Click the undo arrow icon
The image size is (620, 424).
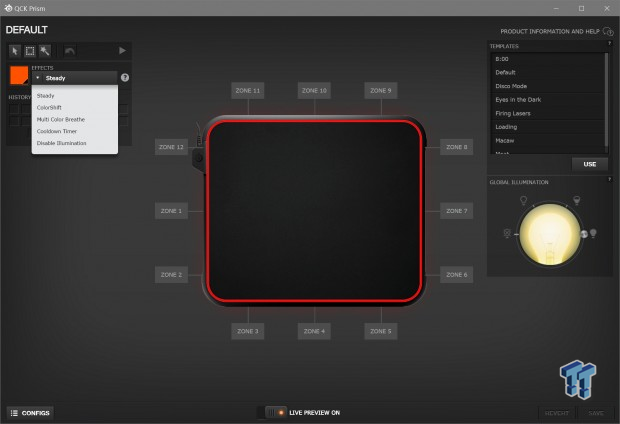click(70, 51)
